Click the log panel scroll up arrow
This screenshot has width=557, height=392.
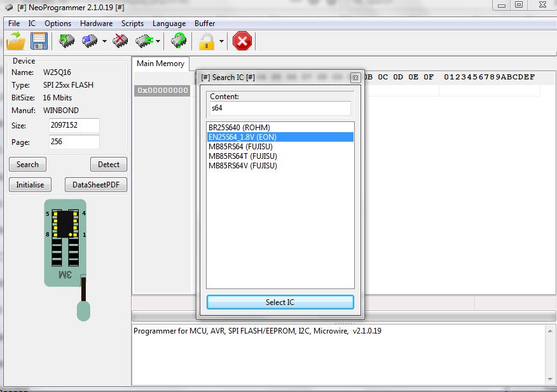pyautogui.click(x=550, y=331)
